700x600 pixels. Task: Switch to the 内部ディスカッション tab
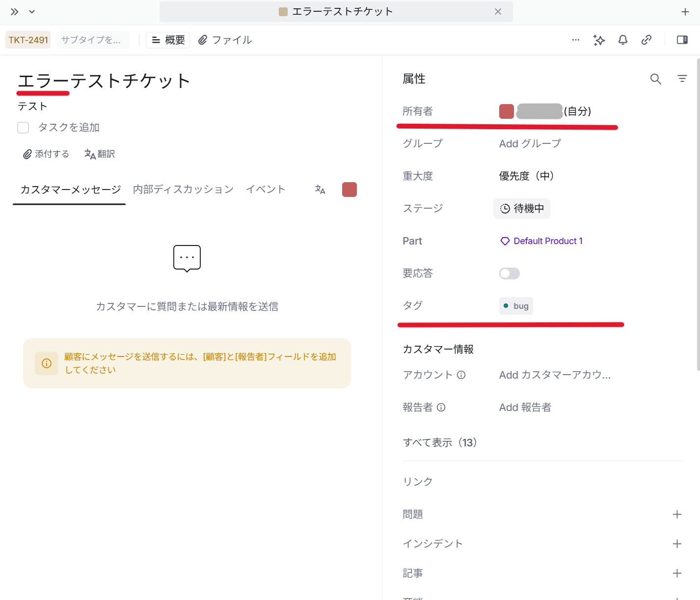click(x=183, y=189)
